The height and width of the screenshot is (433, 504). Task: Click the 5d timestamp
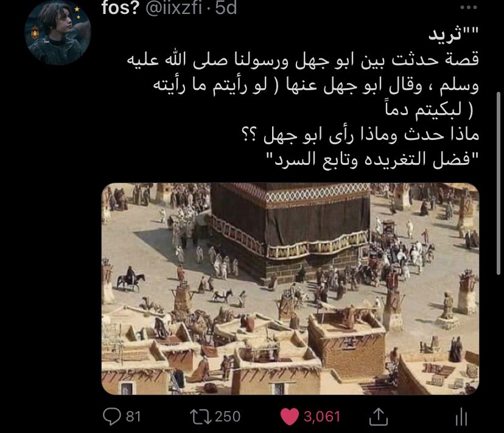[226, 8]
